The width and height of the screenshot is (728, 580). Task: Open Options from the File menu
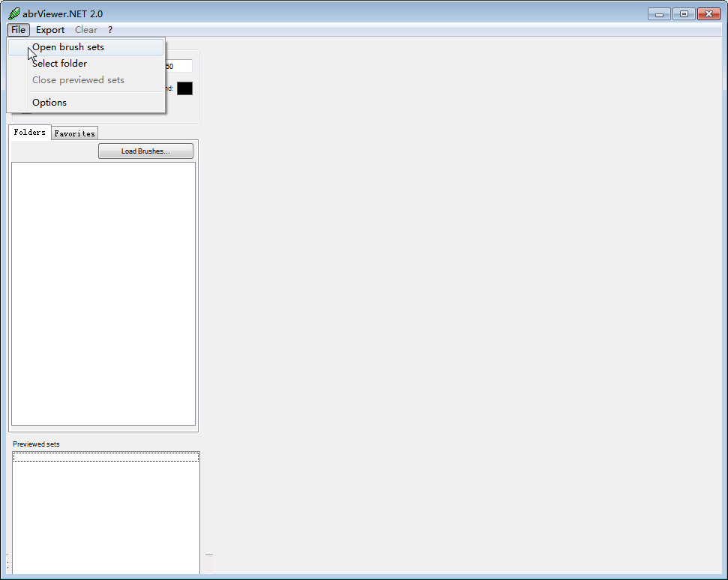(86, 103)
